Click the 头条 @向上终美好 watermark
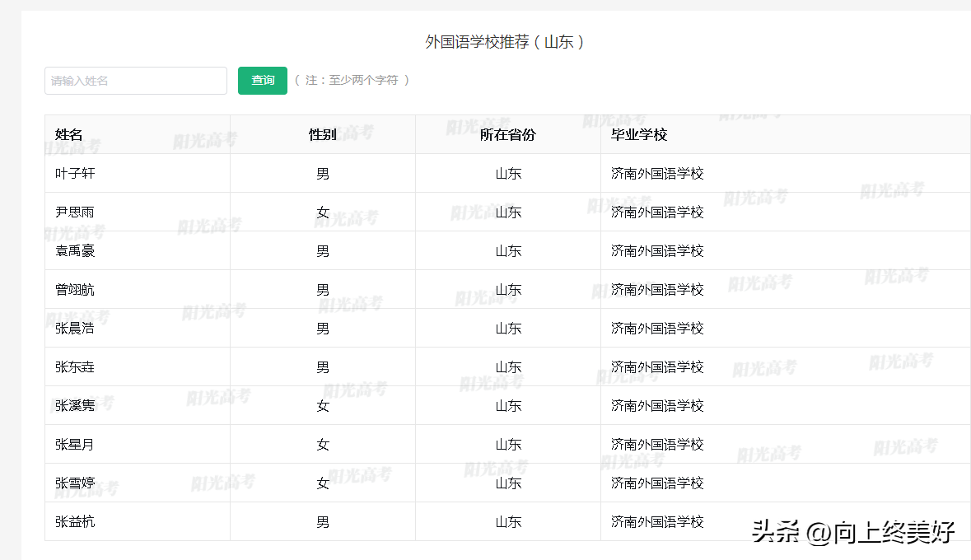Viewport: 971px width, 560px height. tap(853, 532)
